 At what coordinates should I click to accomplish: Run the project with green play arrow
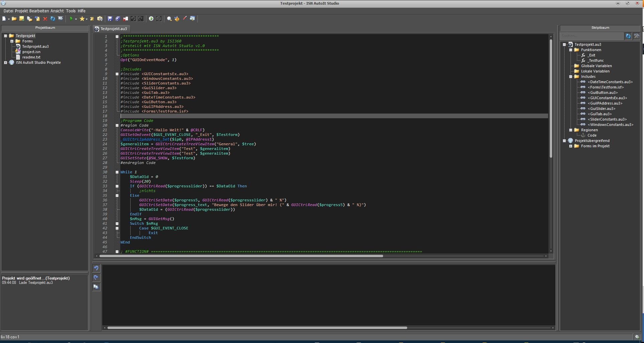[x=71, y=19]
